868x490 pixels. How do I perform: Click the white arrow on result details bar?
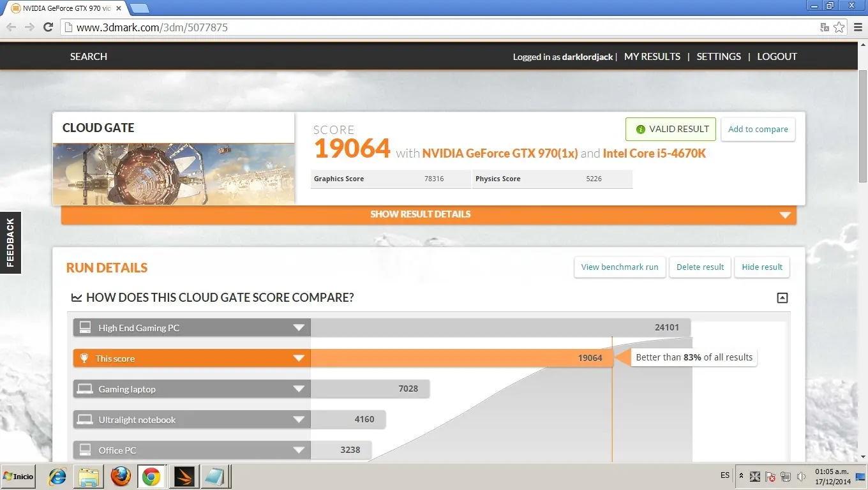pos(785,215)
